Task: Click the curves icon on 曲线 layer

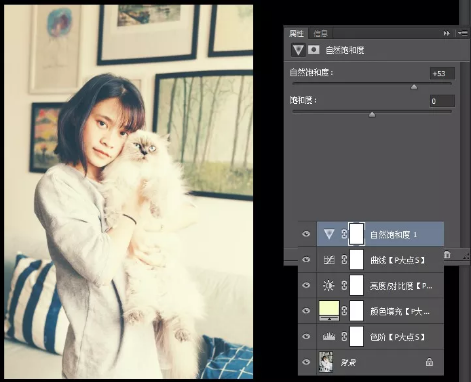Action: click(x=329, y=260)
